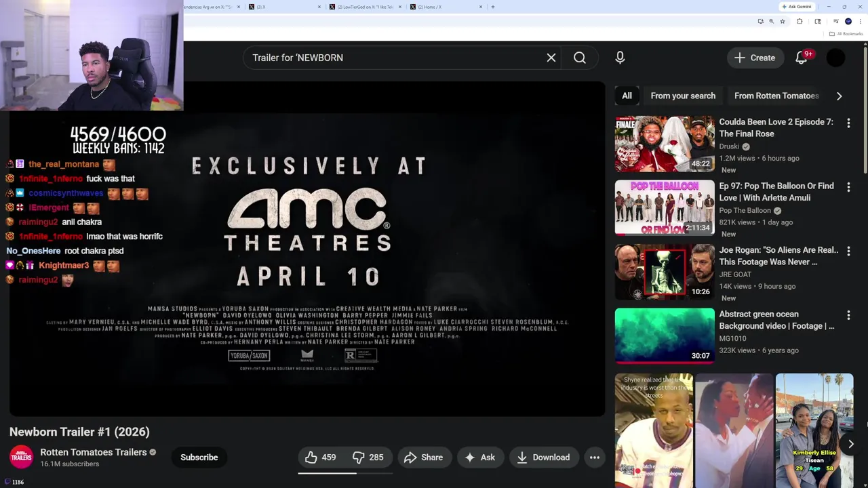Open the Joe Rogan aliens video thumbnail
The image size is (868, 488).
(x=665, y=272)
